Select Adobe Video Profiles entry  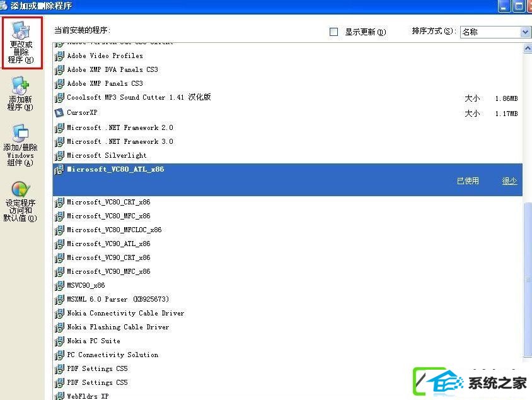click(105, 56)
